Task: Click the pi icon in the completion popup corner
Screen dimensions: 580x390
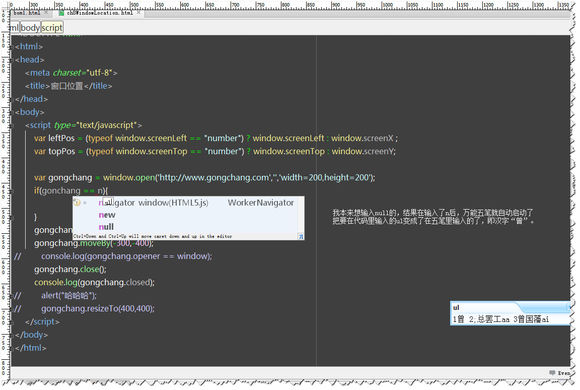Action: (300, 236)
